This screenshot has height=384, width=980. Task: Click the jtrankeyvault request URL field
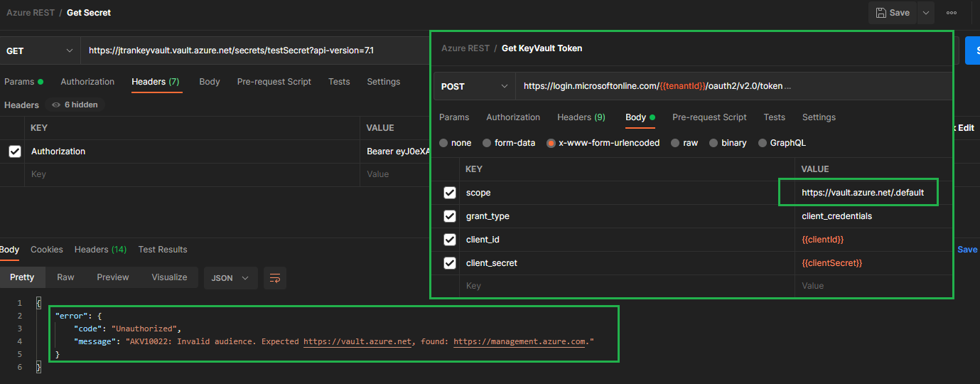(x=254, y=51)
